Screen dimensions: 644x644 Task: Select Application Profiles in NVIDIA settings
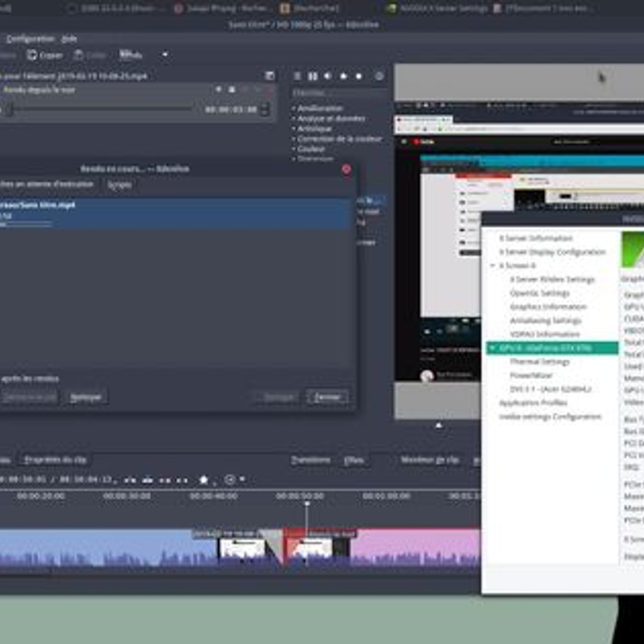533,403
